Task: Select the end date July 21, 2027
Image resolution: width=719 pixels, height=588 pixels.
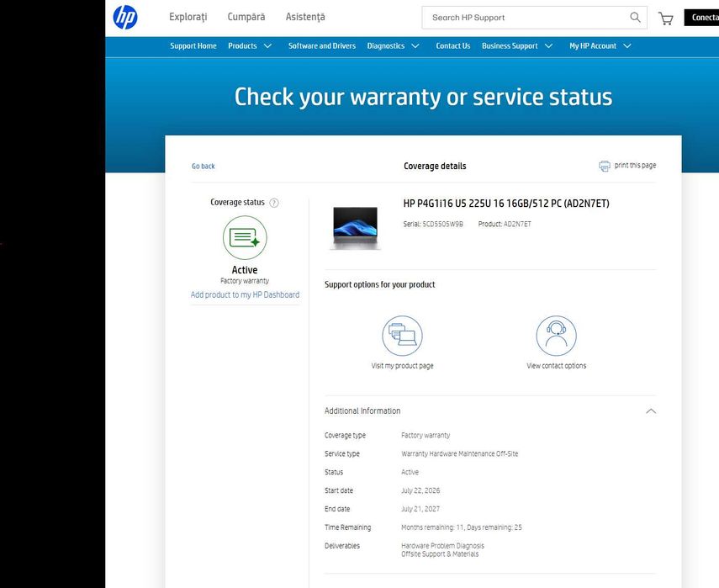Action: point(420,509)
